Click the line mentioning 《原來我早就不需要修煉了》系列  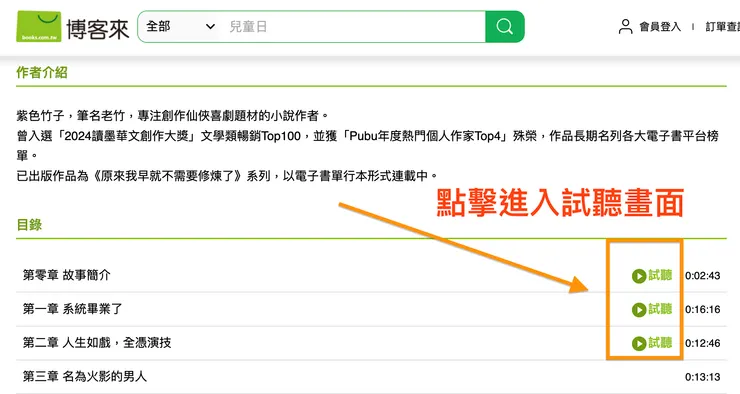click(x=227, y=176)
